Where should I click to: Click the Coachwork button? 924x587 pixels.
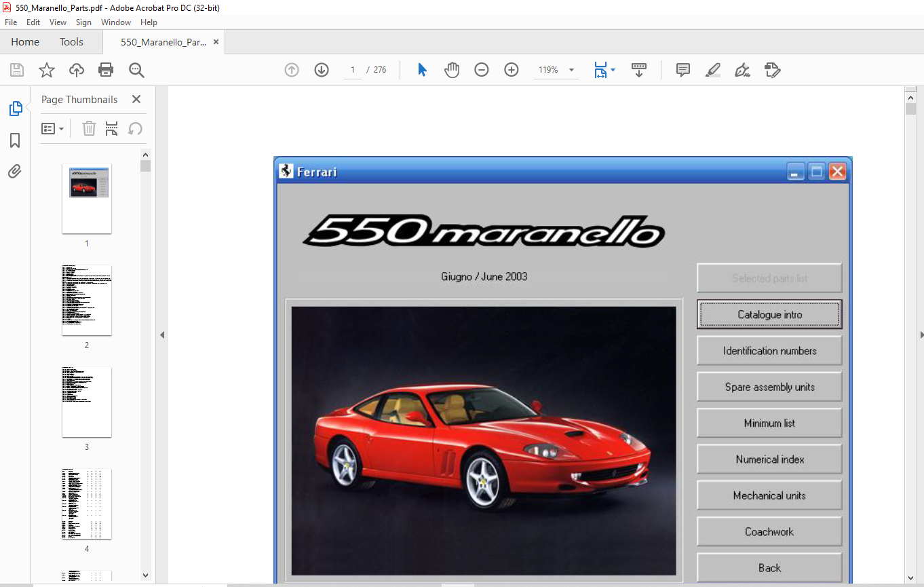769,531
